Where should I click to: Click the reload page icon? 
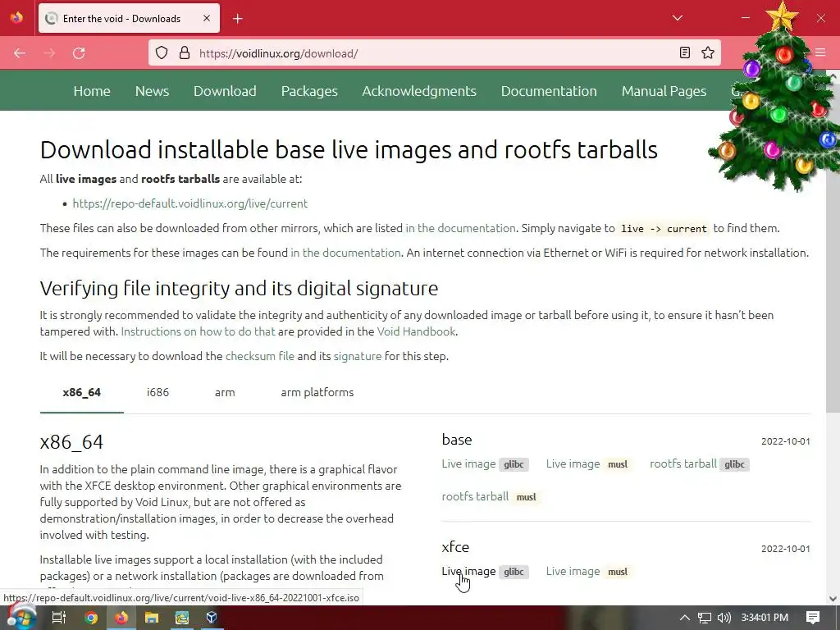point(79,53)
